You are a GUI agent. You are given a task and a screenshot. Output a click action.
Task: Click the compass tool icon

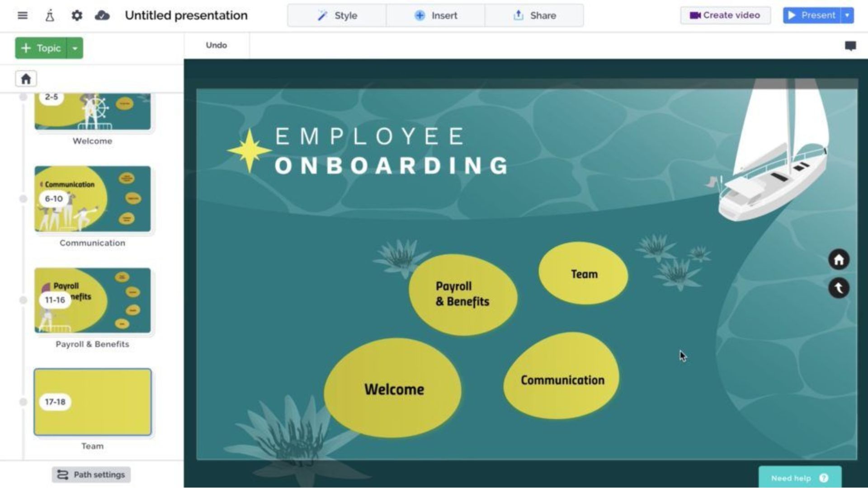point(50,15)
